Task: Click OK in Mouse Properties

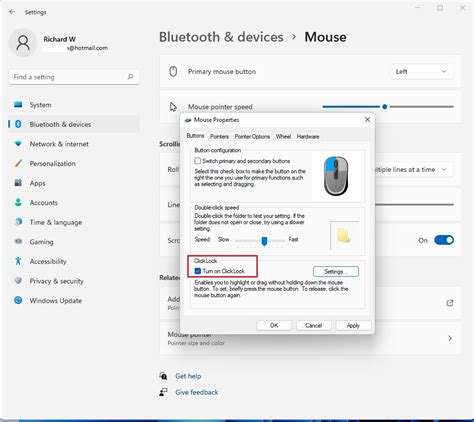Action: point(274,325)
